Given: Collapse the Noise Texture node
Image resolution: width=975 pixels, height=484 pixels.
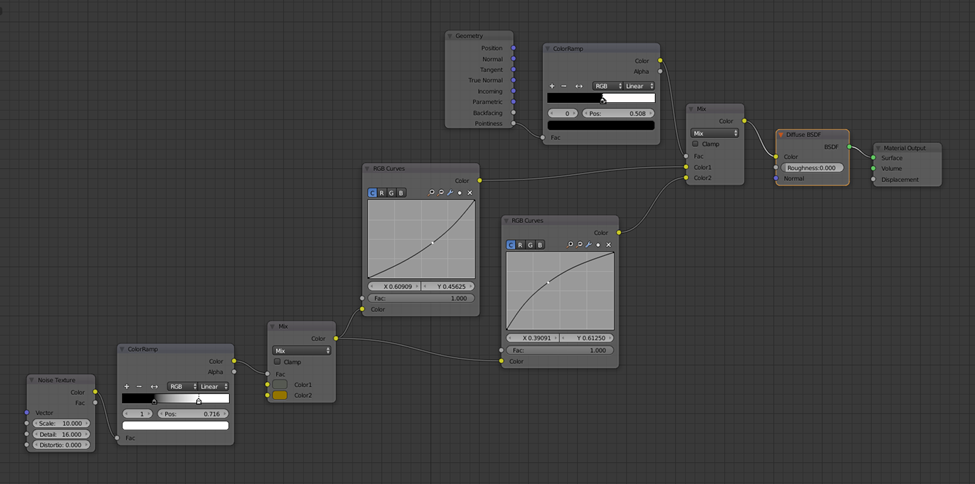Looking at the screenshot, I should point(32,380).
